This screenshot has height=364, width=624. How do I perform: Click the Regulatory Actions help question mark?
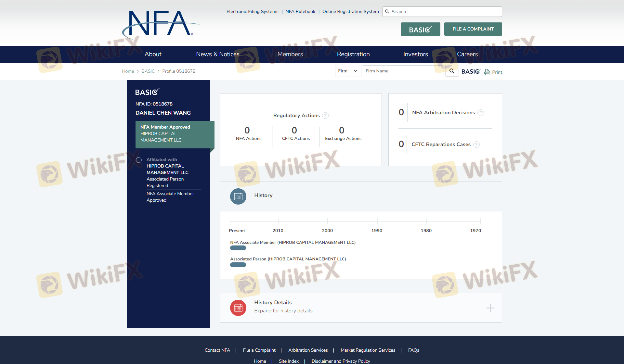point(325,116)
